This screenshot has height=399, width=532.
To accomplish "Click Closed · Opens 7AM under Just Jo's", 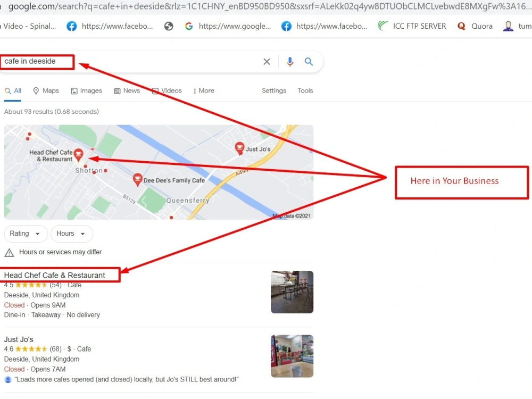I will click(35, 369).
